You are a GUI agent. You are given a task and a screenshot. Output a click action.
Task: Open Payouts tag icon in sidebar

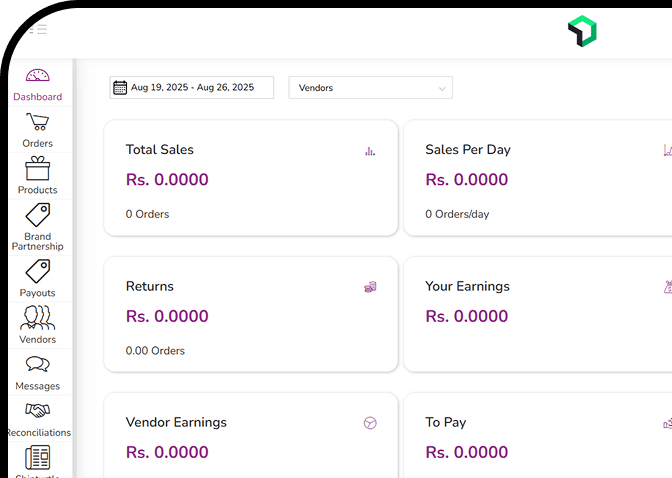click(x=38, y=271)
